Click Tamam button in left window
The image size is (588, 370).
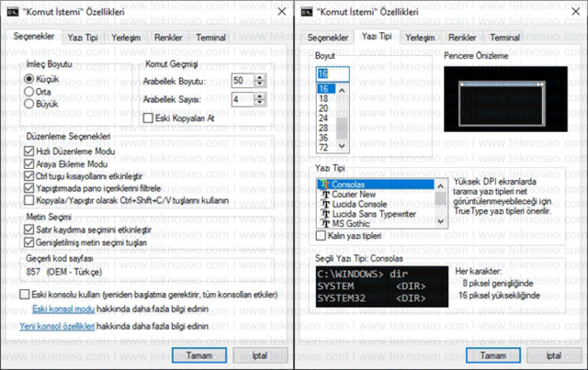[199, 355]
